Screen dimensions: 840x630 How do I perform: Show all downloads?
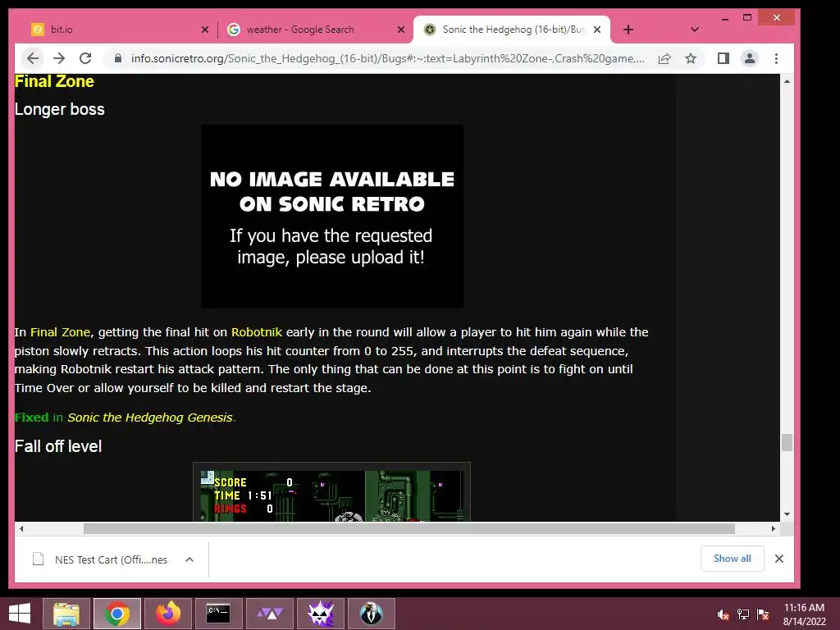[x=732, y=559]
